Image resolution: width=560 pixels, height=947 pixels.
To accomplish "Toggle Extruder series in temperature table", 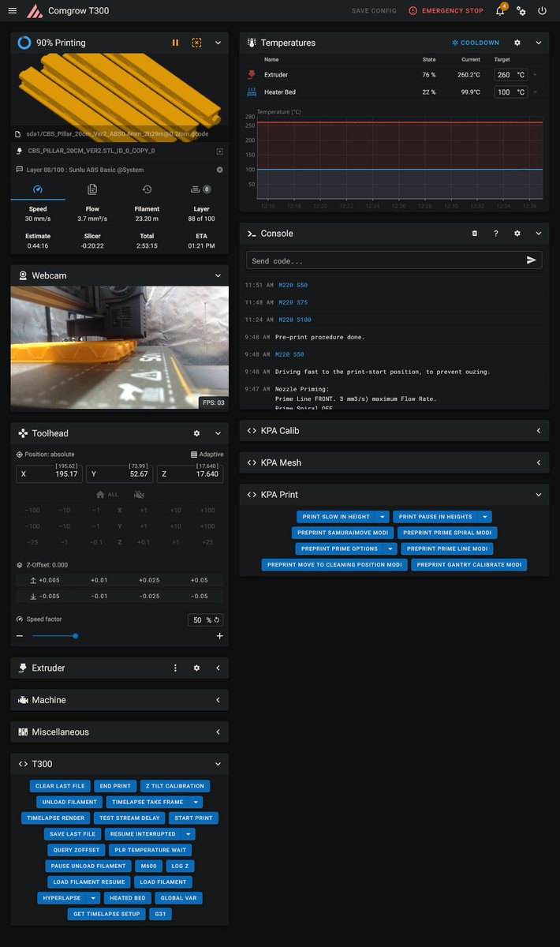I will (x=252, y=75).
